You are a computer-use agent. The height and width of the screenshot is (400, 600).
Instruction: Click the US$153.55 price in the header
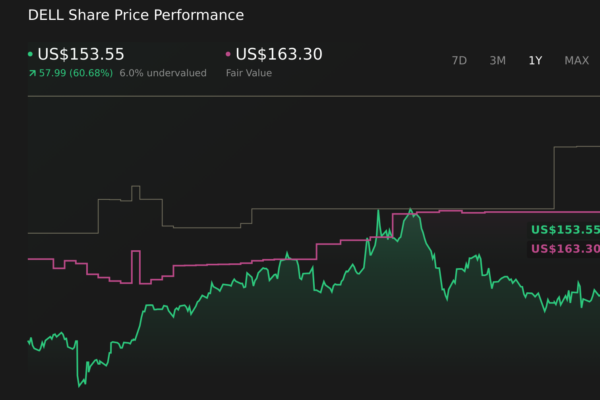tap(81, 54)
